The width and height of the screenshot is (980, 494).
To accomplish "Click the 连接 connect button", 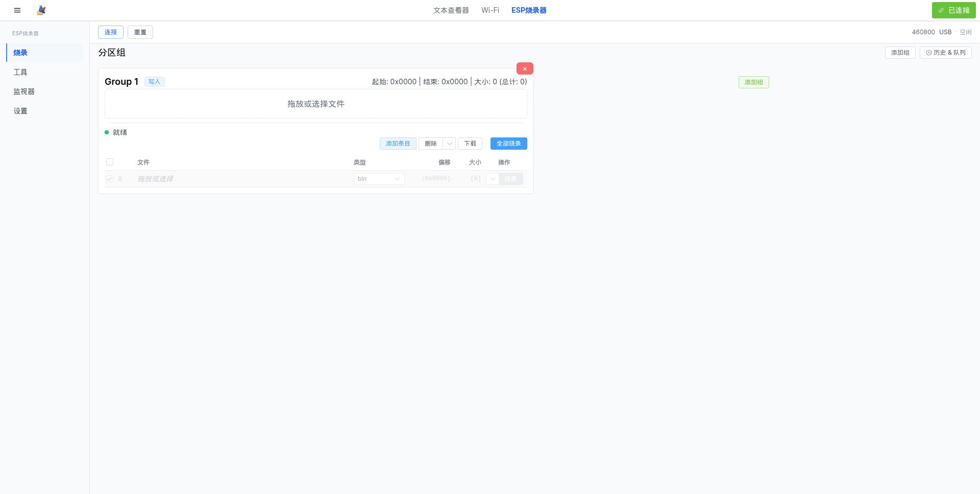I will [x=110, y=32].
